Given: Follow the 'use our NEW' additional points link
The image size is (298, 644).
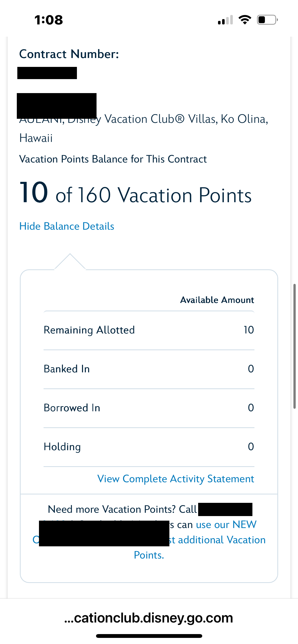Looking at the screenshot, I should (226, 525).
